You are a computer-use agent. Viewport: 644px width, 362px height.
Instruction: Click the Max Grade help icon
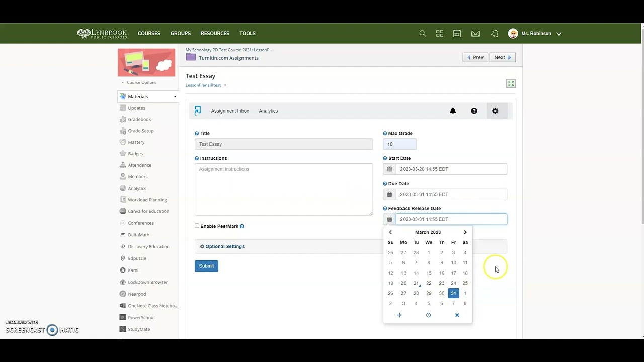385,133
